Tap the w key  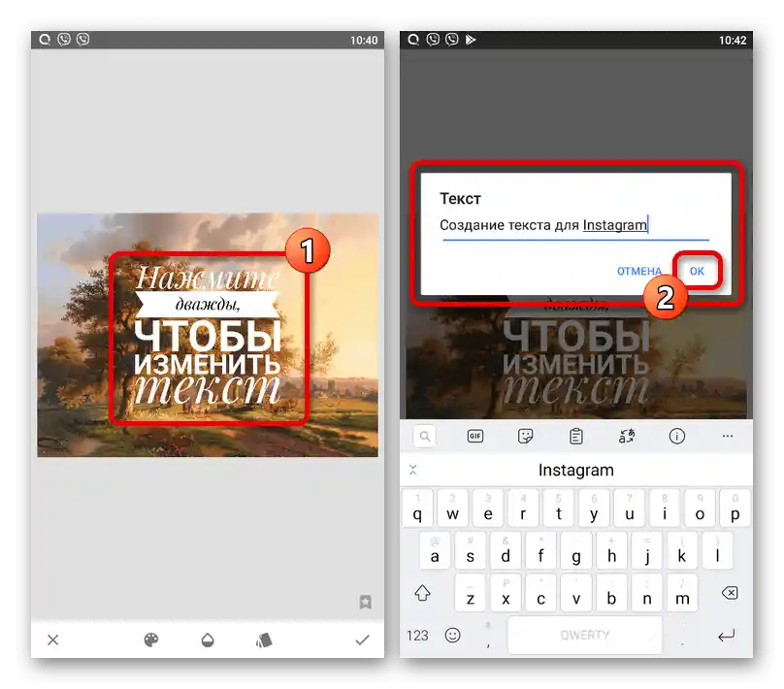point(452,508)
